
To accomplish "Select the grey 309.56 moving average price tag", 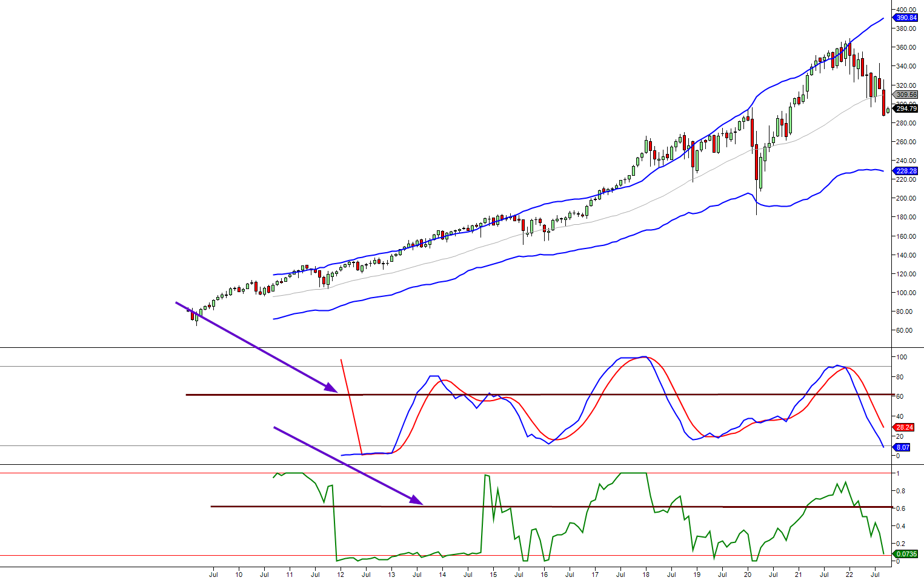I will click(x=906, y=95).
